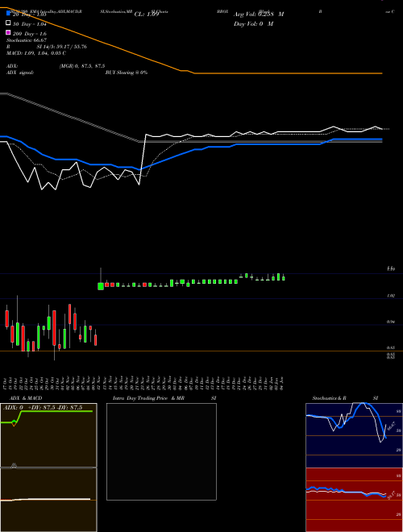The height and width of the screenshot is (532, 403).
Task: Click the '(MGR) 0, 87.5, 87.5' ADX values
Action: 82,66
